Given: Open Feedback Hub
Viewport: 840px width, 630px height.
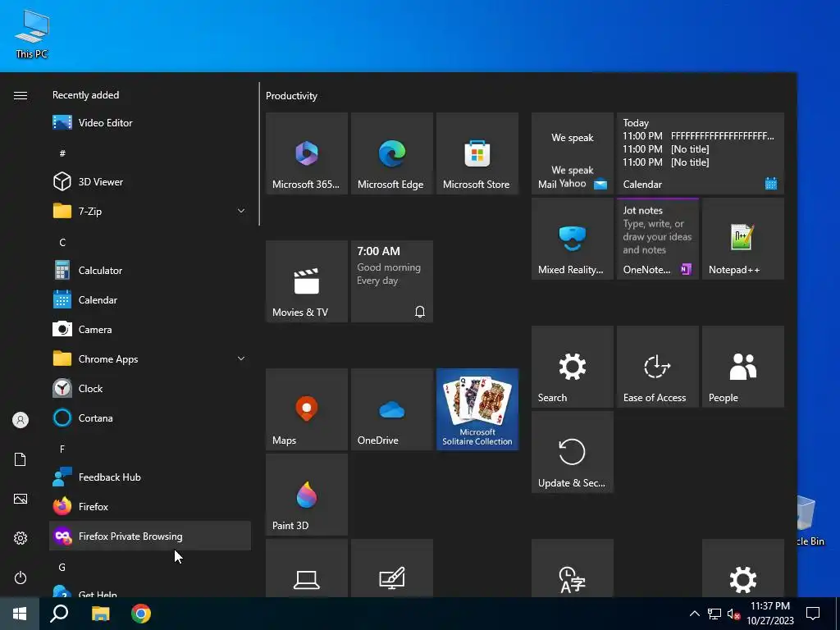Looking at the screenshot, I should [150, 477].
